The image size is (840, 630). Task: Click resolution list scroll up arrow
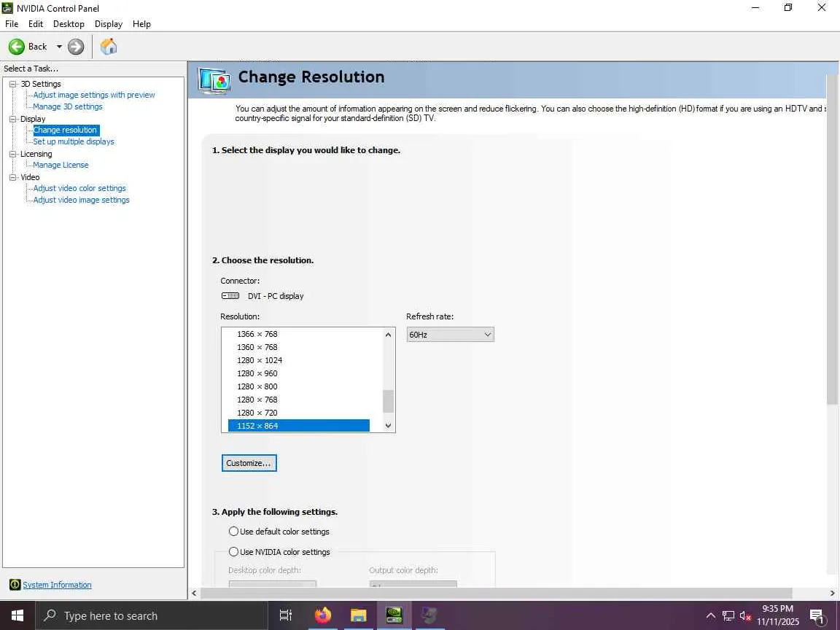(x=389, y=335)
